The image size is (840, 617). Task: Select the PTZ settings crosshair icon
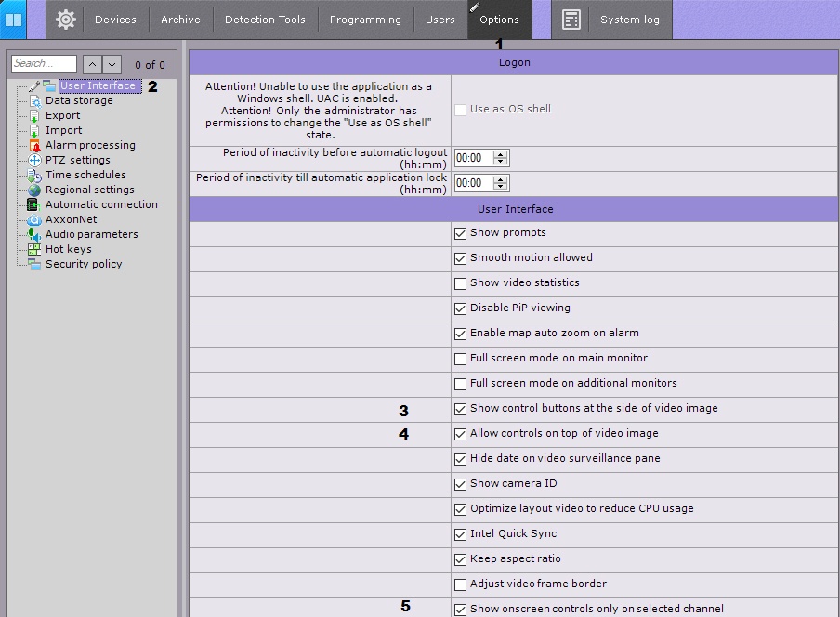click(x=34, y=161)
